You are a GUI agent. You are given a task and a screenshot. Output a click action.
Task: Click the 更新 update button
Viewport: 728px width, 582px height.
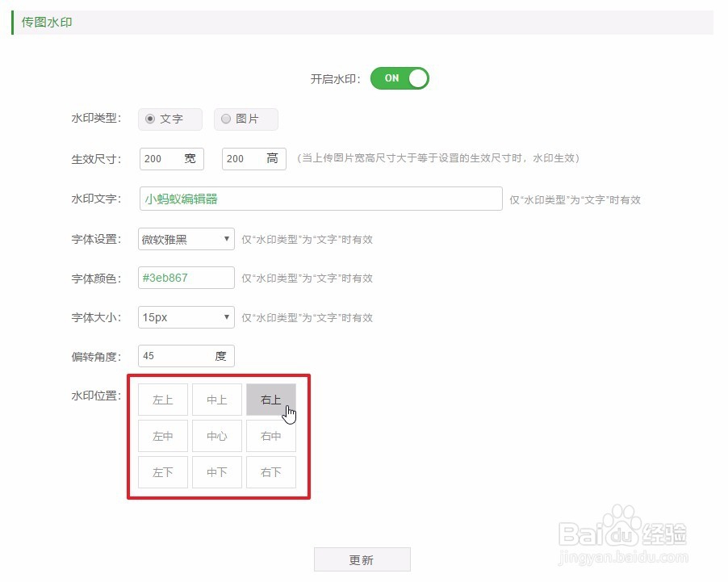click(x=362, y=559)
